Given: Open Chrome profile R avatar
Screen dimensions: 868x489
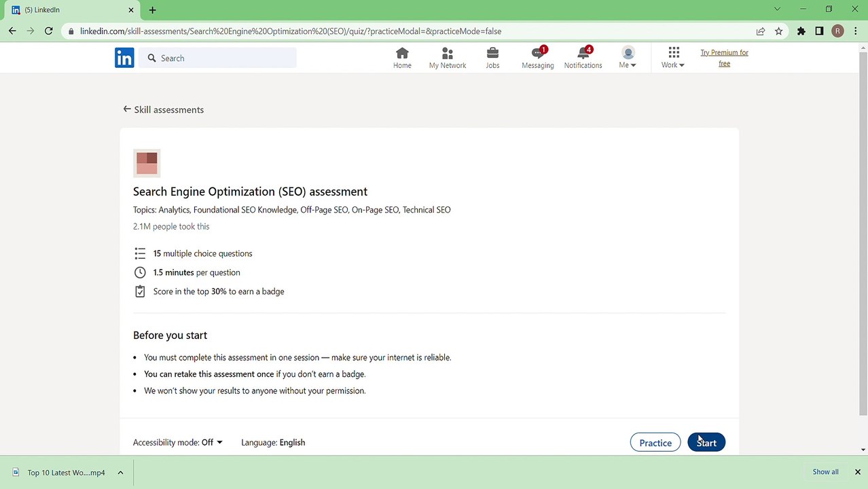Looking at the screenshot, I should tap(838, 31).
